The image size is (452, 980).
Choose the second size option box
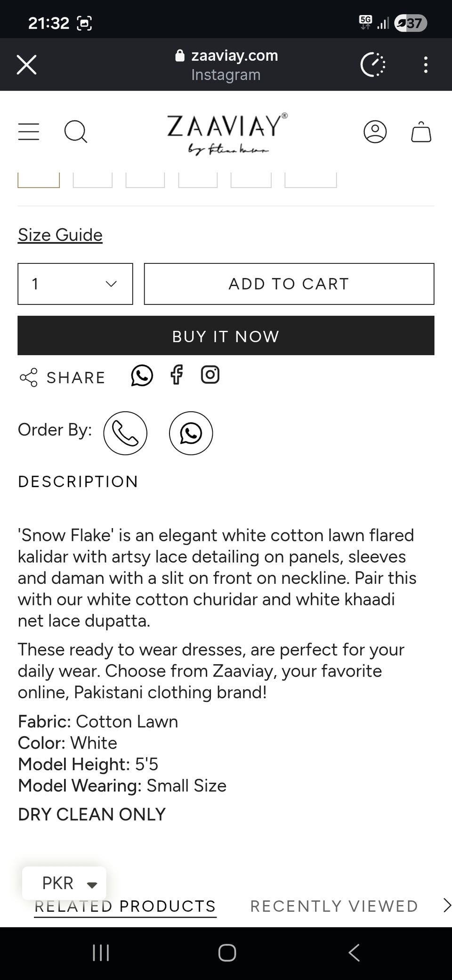pos(93,180)
